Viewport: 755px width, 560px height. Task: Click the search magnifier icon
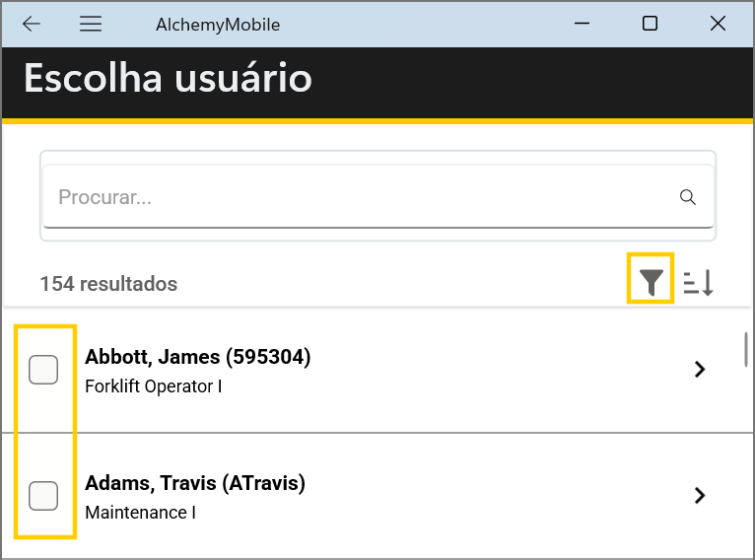pyautogui.click(x=688, y=197)
